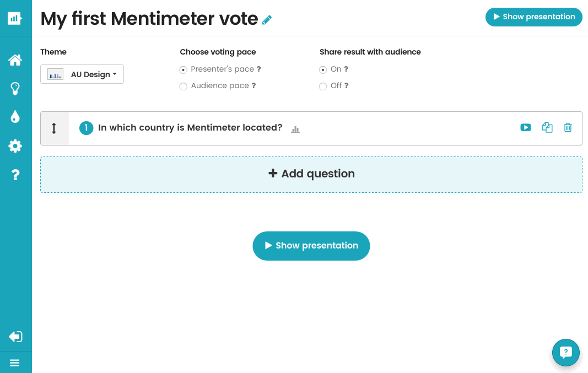Present question 1 with its play icon
The image size is (588, 373).
tap(526, 128)
